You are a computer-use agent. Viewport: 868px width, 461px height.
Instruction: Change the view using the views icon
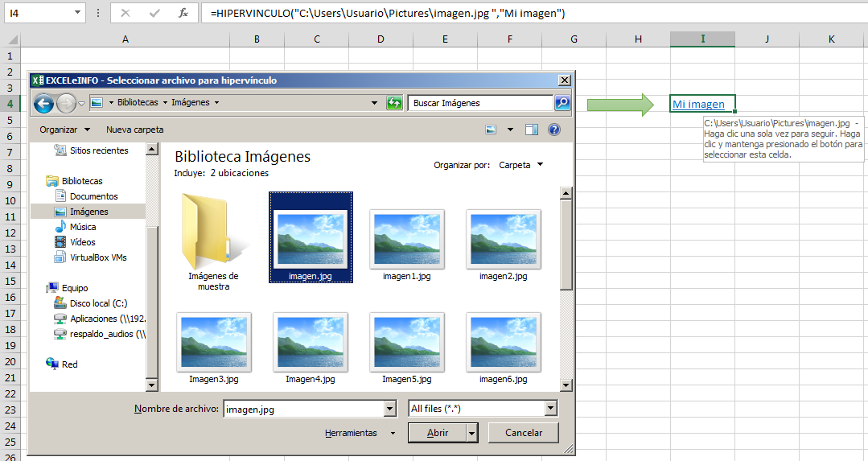(x=492, y=130)
